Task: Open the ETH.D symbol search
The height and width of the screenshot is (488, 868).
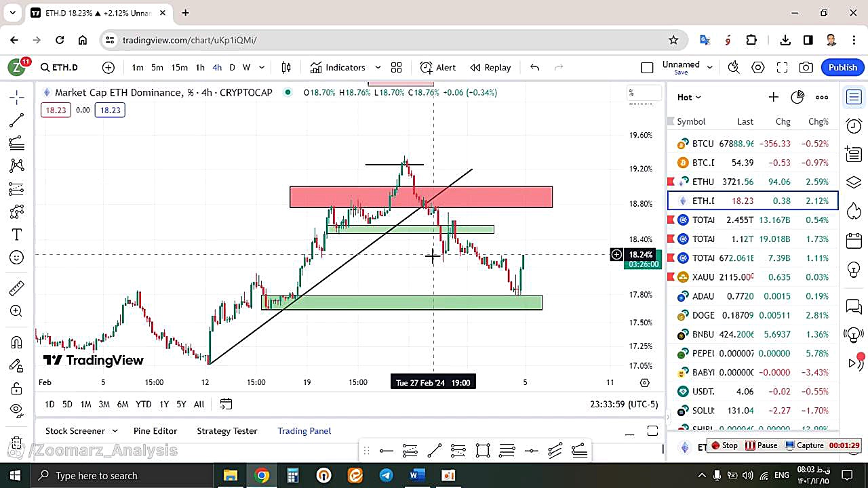Action: click(59, 67)
